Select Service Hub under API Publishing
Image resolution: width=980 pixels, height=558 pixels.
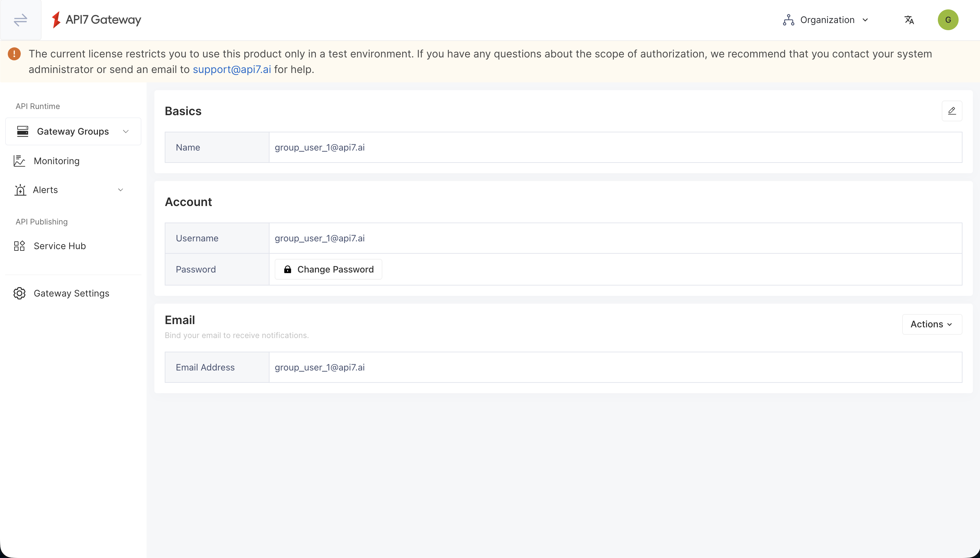point(59,246)
